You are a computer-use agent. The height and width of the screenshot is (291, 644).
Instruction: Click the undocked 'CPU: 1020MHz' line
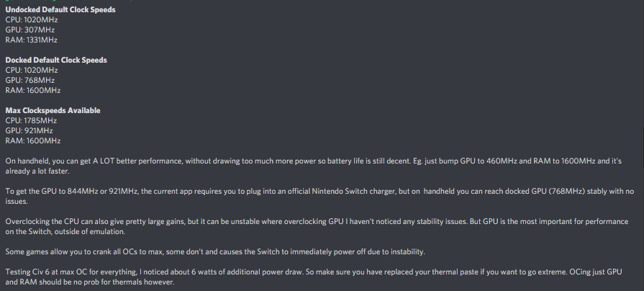tap(32, 19)
